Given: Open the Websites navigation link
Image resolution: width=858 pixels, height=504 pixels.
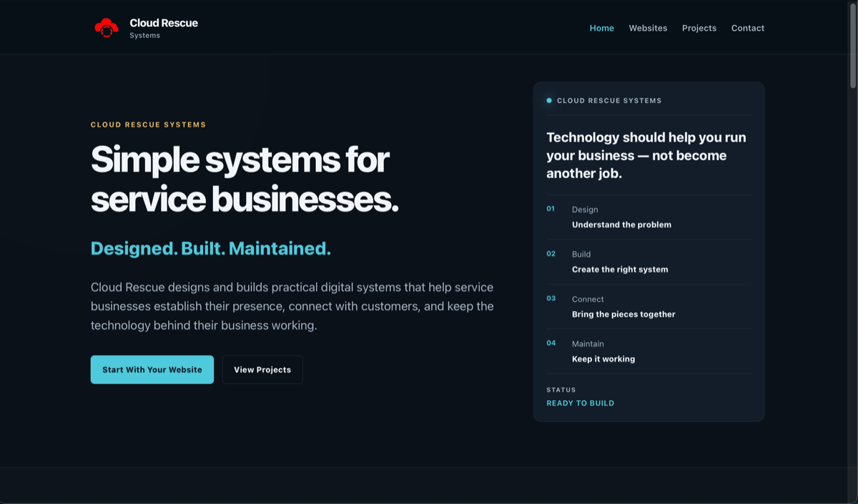Looking at the screenshot, I should click(x=648, y=28).
